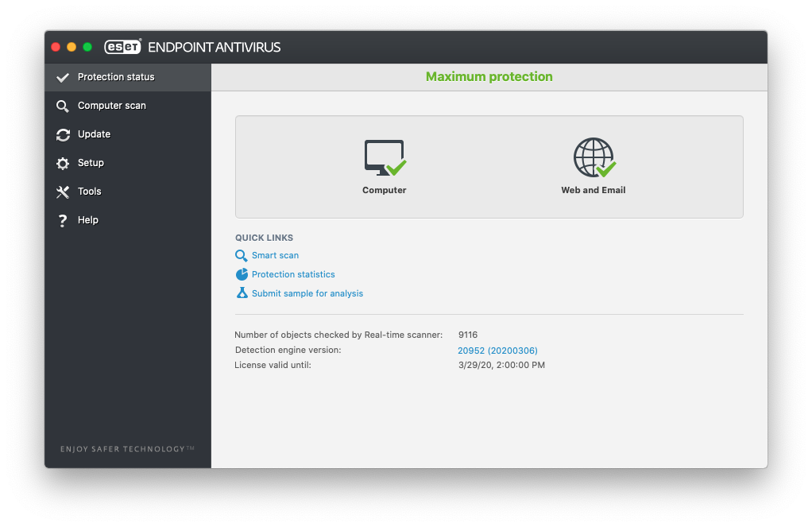Viewport: 812px width, 527px height.
Task: Click the Help question mark icon
Action: point(63,220)
